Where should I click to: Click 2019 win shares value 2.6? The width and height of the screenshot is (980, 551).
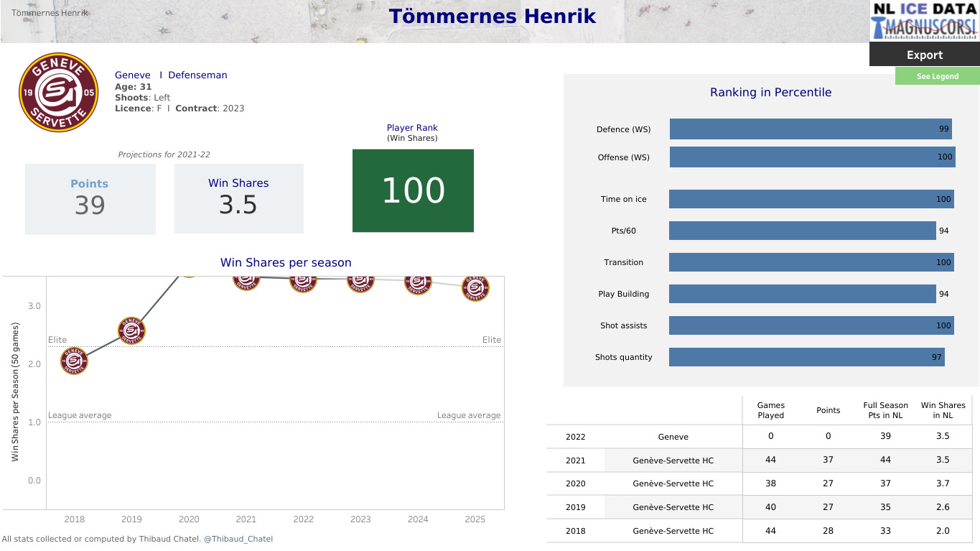click(x=943, y=507)
